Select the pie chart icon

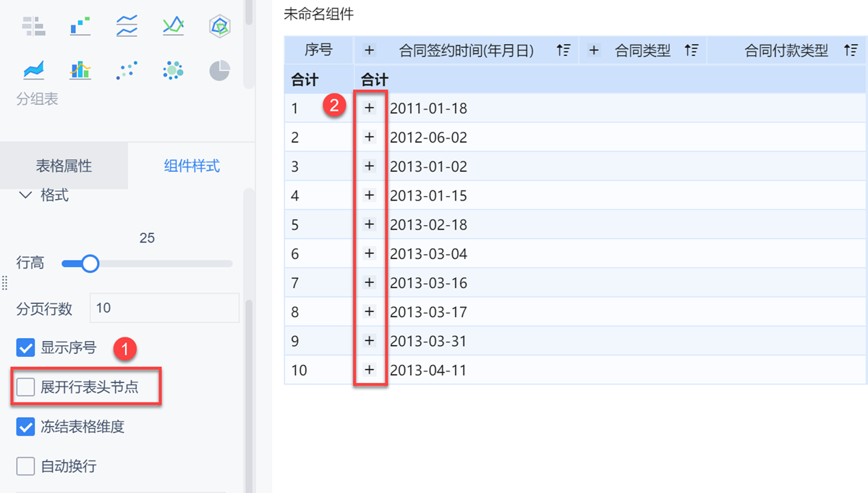tap(219, 70)
